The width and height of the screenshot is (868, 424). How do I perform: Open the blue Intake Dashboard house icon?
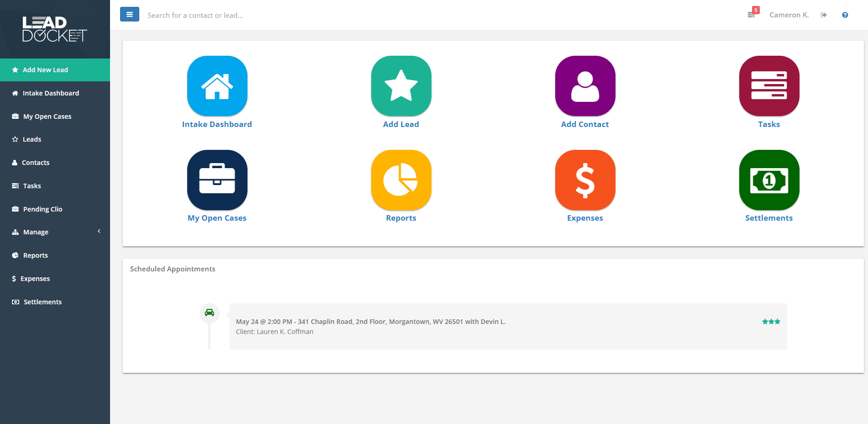pyautogui.click(x=217, y=86)
